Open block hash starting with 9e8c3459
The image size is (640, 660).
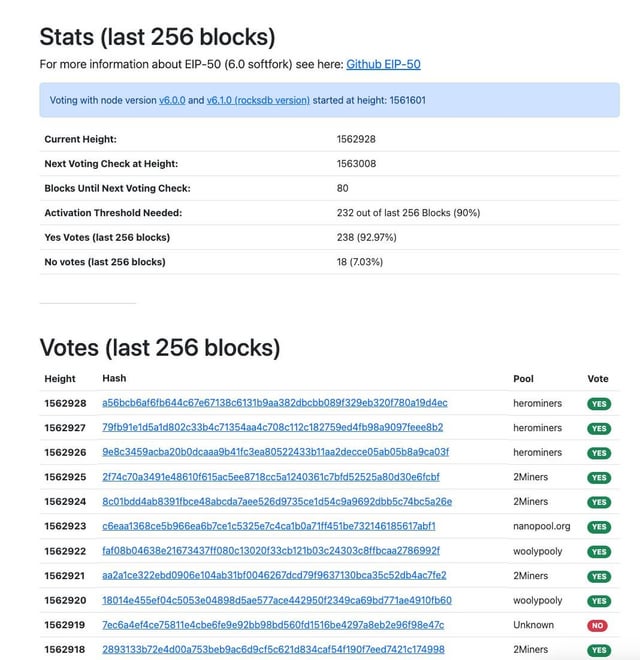click(275, 452)
